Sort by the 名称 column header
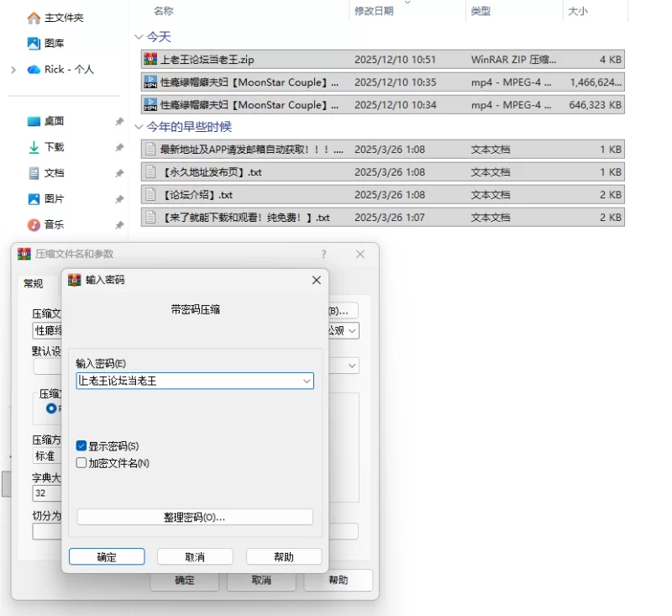 164,11
